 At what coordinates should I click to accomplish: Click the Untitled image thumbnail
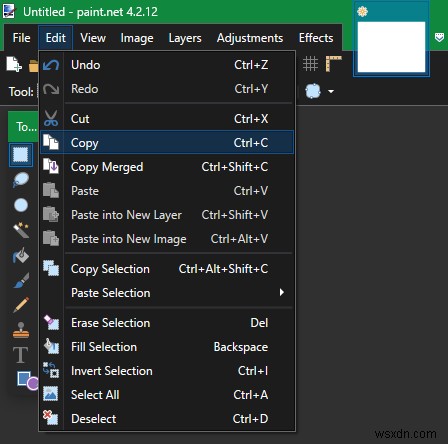(x=391, y=46)
